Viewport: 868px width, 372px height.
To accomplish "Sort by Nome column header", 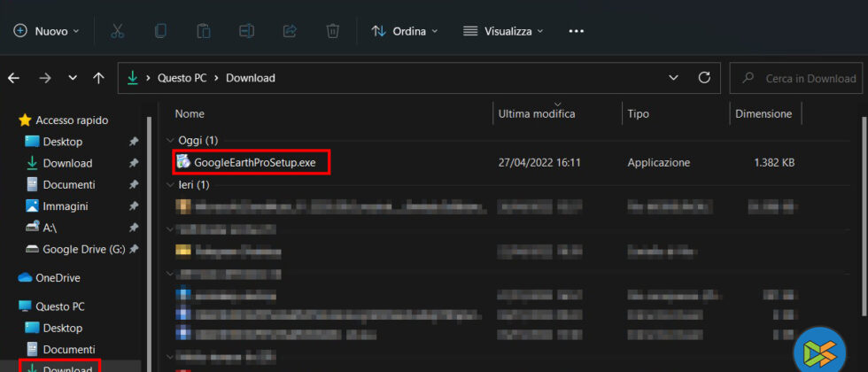I will pyautogui.click(x=190, y=114).
